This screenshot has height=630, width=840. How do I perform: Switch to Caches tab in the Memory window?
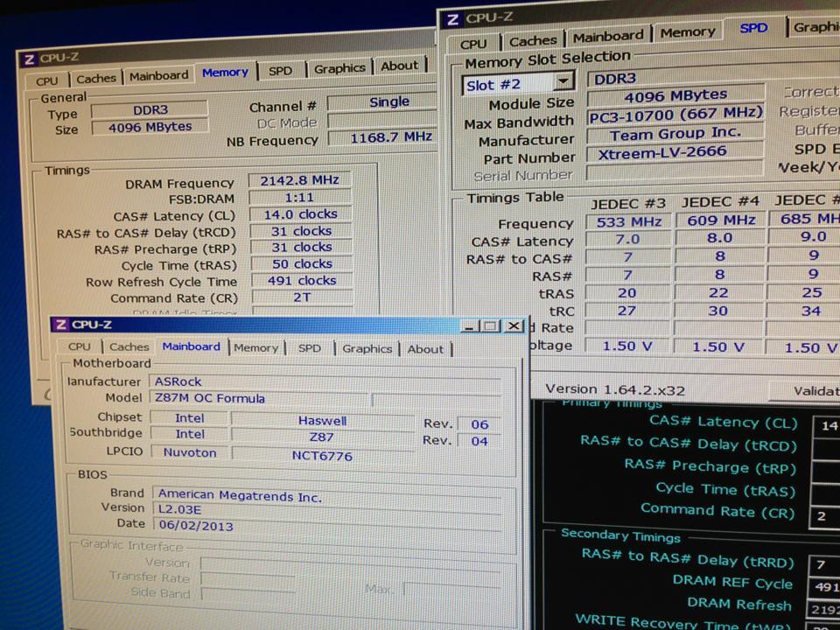click(x=96, y=78)
